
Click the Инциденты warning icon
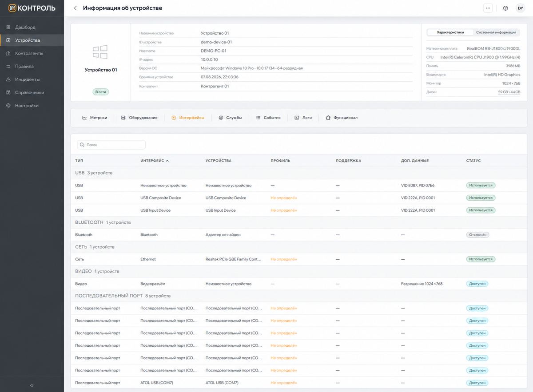tap(8, 79)
